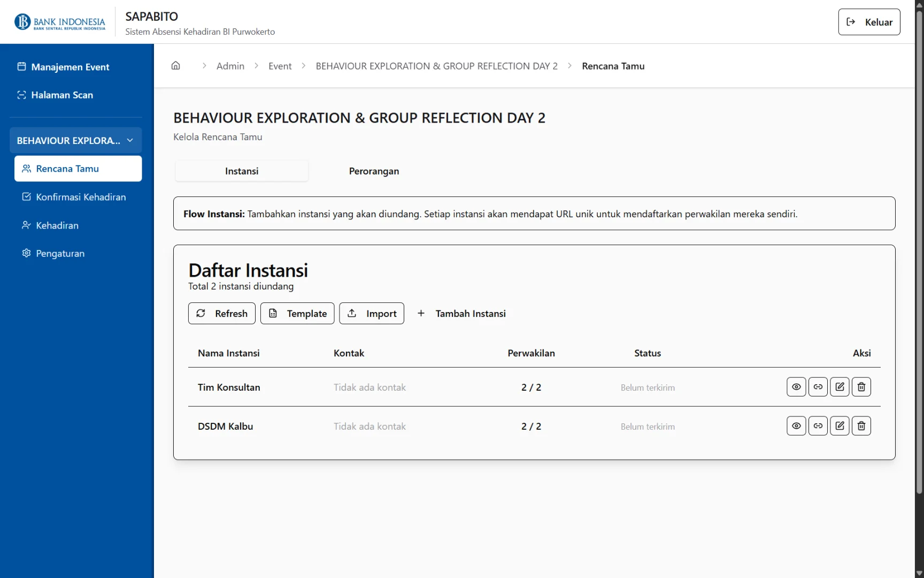The height and width of the screenshot is (578, 924).
Task: View details of Tim Konsultan (eye icon)
Action: click(796, 387)
